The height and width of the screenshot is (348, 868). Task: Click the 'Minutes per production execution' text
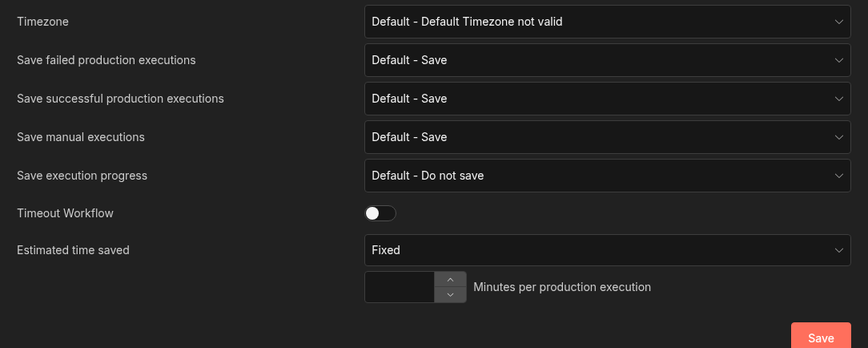tap(562, 287)
